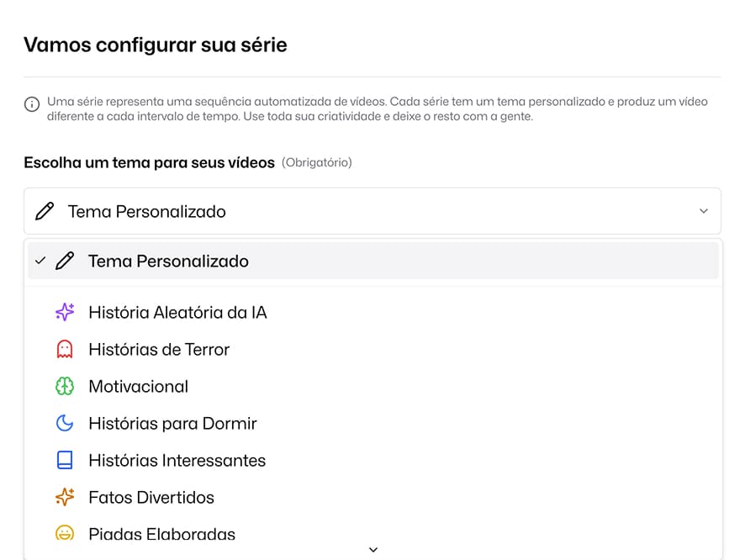Click the blue book icon for Histórias Interessantes
The height and width of the screenshot is (560, 745).
point(65,460)
